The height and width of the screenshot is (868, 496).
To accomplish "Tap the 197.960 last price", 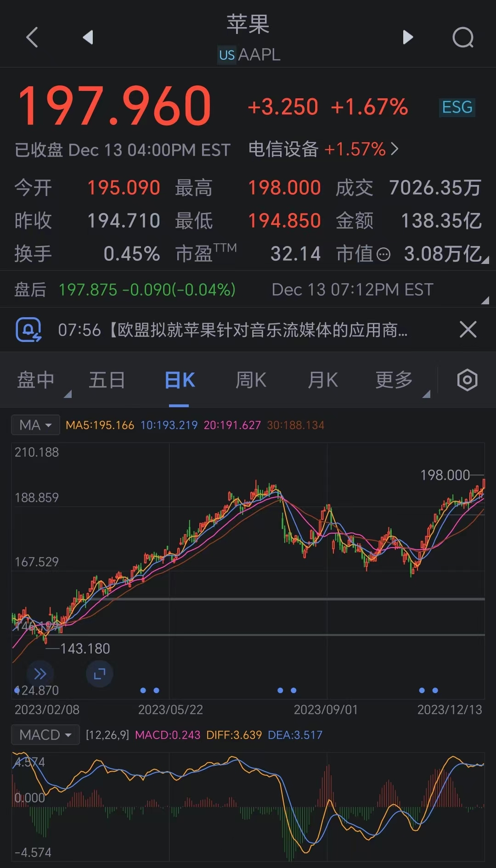I will click(x=114, y=106).
